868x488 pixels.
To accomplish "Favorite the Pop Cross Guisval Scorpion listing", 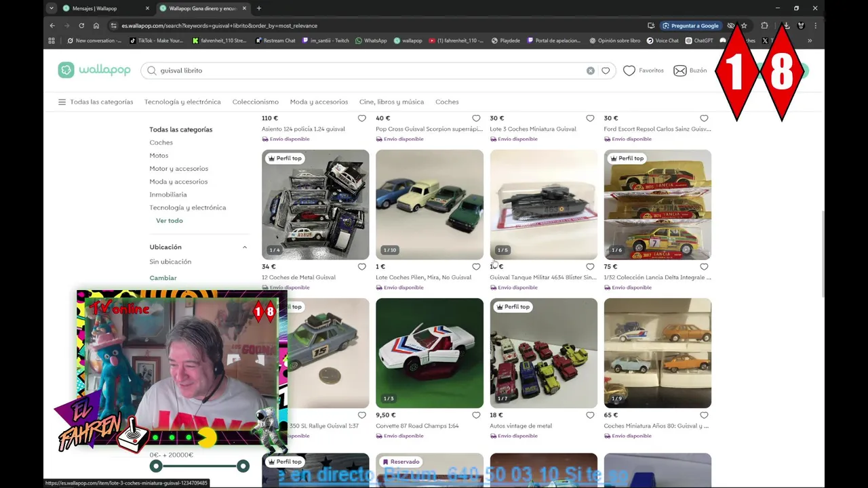I will pos(476,119).
